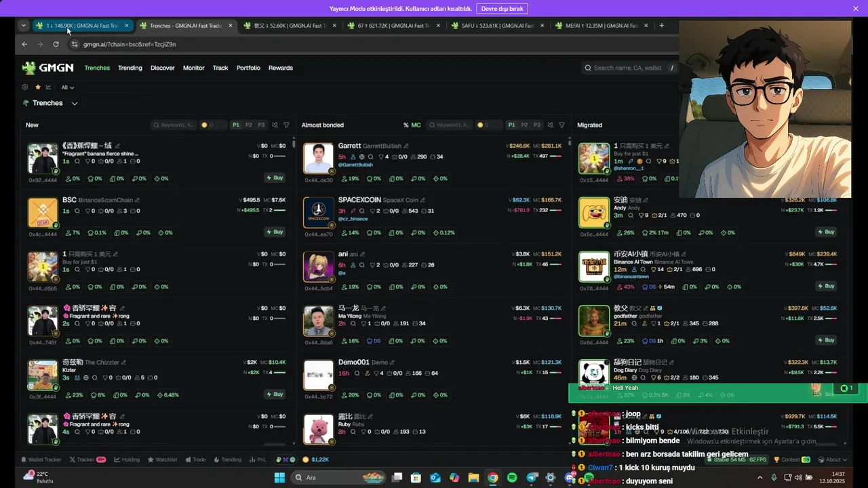Image resolution: width=868 pixels, height=488 pixels.
Task: Open File Explorer from the taskbar
Action: [473, 478]
